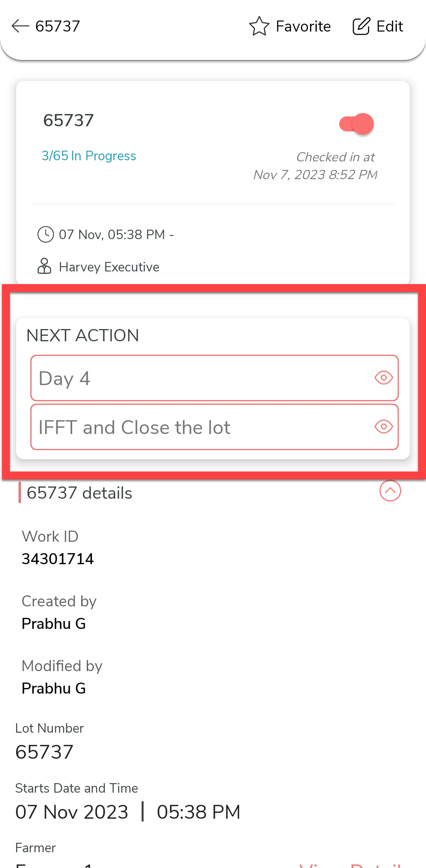
Task: Click the person icon beside Harvey Executive
Action: [44, 266]
